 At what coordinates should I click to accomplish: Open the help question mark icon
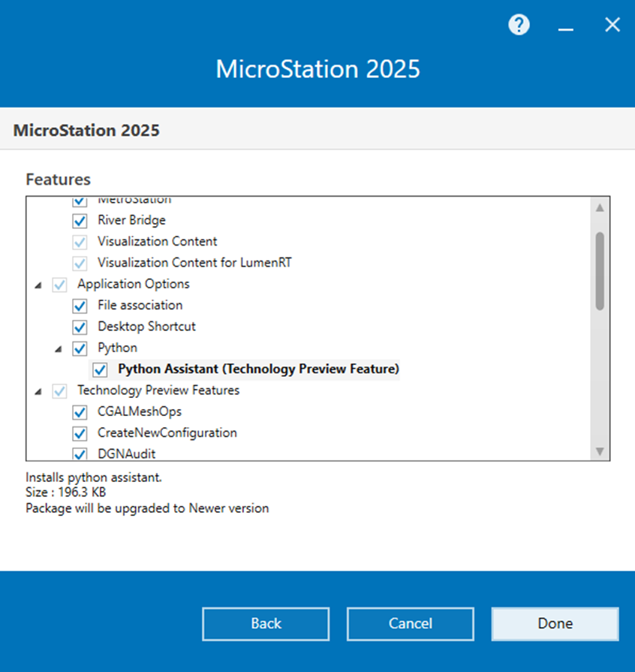click(x=519, y=25)
